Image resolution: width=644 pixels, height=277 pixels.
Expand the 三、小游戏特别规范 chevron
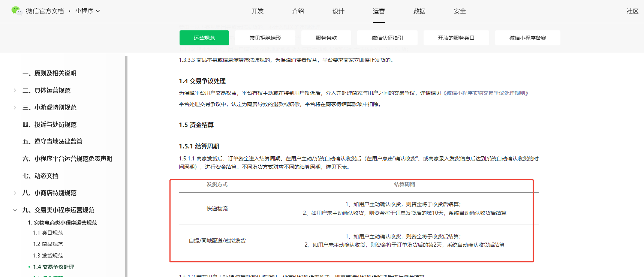[x=15, y=108]
